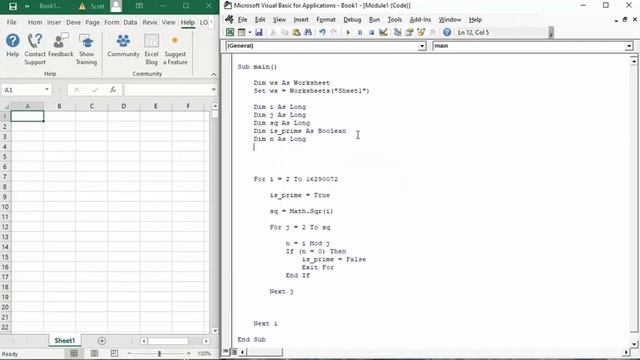This screenshot has width=640, height=360.
Task: Open the Run menu in VBA editor
Action: [x=374, y=20]
